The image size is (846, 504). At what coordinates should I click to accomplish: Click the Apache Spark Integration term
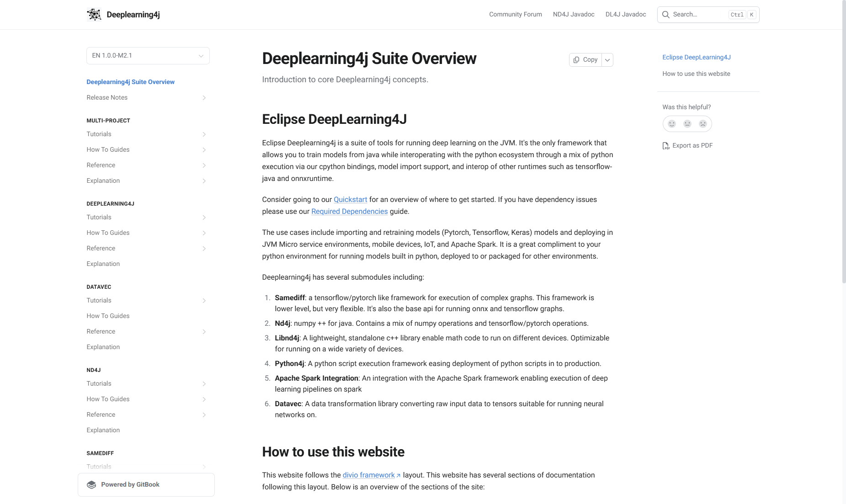tap(316, 378)
